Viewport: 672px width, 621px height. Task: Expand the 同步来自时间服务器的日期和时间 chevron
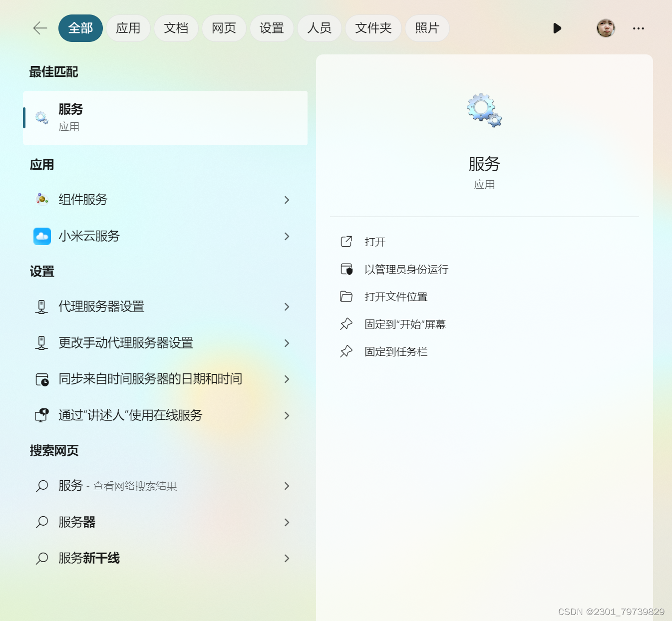point(287,379)
